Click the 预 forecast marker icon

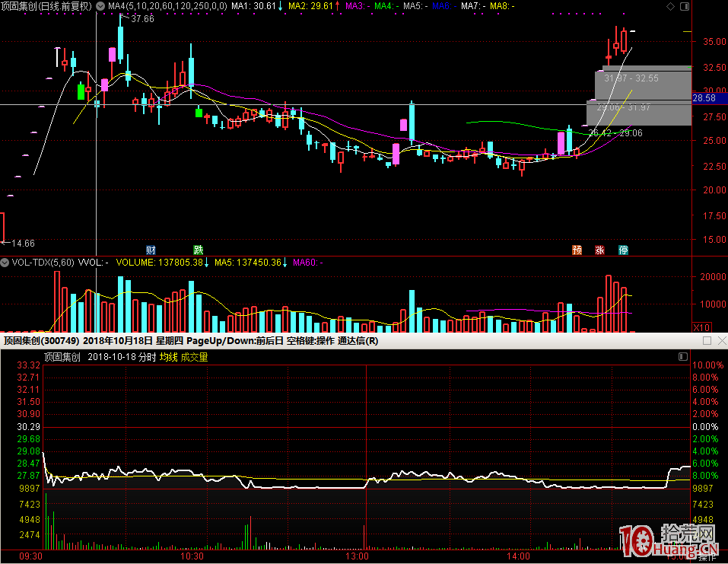click(x=577, y=250)
